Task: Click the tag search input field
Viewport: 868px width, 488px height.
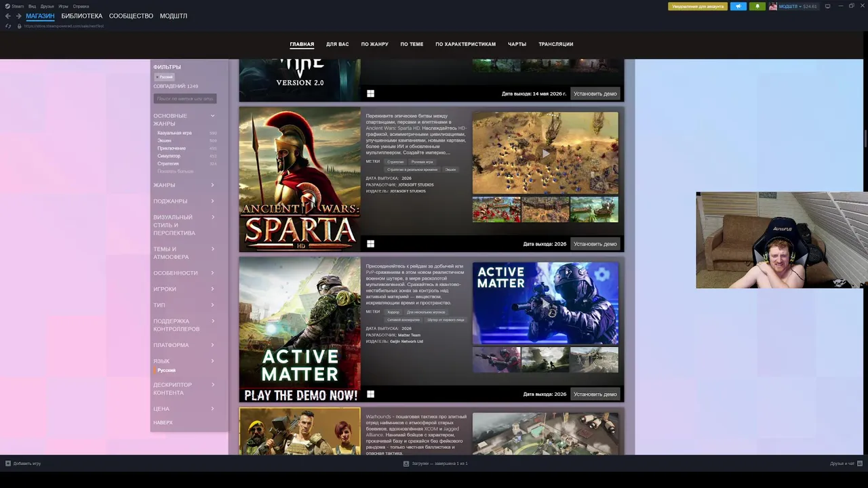Action: [185, 99]
